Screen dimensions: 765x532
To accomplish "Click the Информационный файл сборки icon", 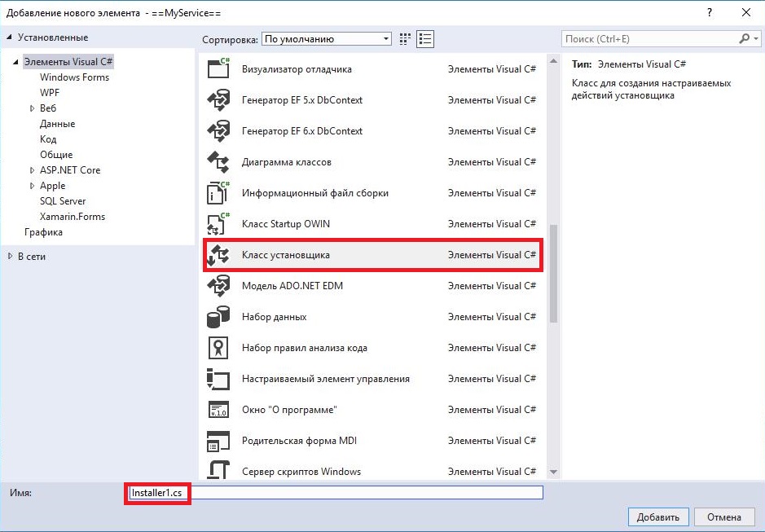I will point(218,193).
